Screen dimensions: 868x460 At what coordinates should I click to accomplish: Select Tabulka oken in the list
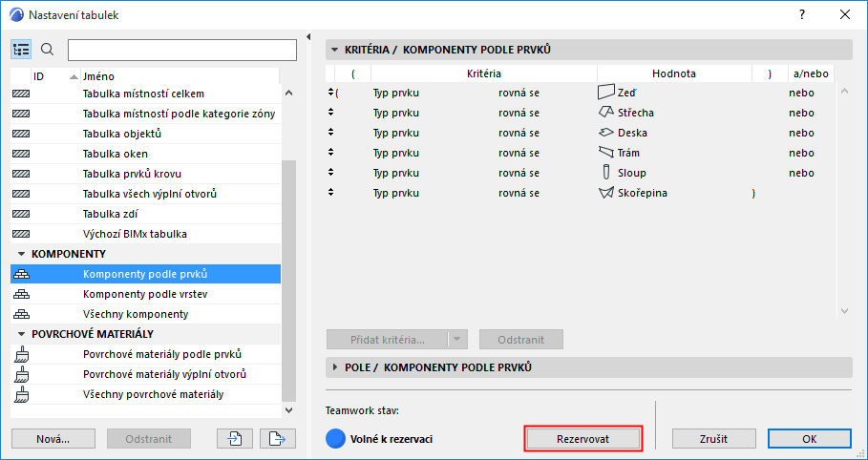pos(116,154)
